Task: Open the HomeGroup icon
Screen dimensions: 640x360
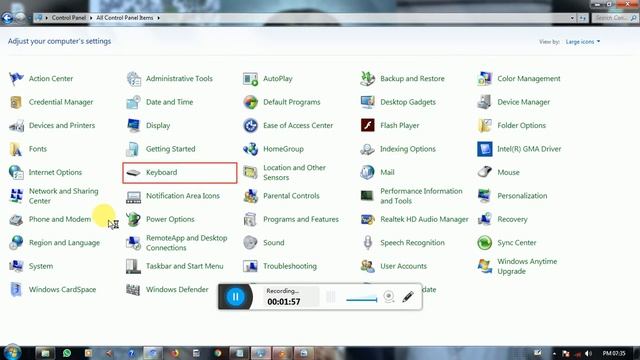Action: click(250, 149)
